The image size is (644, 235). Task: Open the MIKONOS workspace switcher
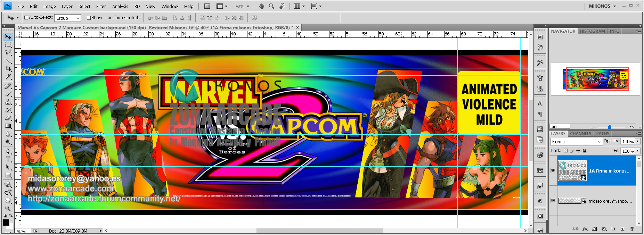[x=603, y=6]
